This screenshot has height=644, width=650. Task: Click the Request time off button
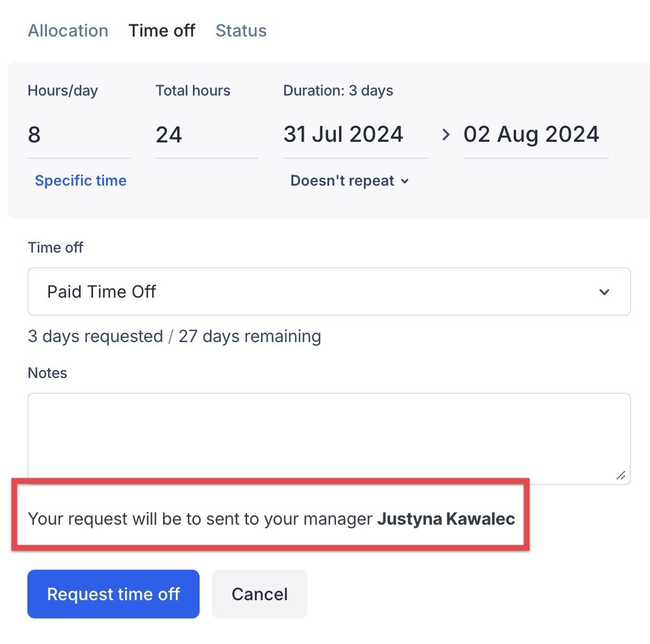pos(113,593)
